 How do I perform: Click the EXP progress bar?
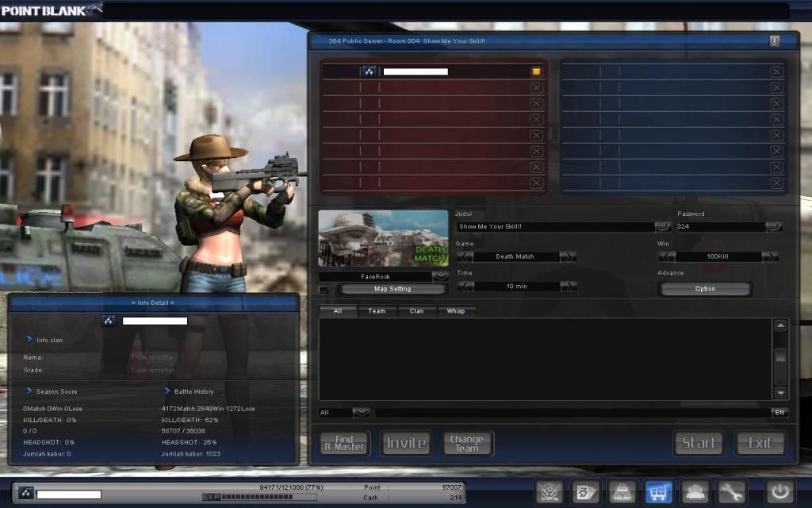click(259, 497)
